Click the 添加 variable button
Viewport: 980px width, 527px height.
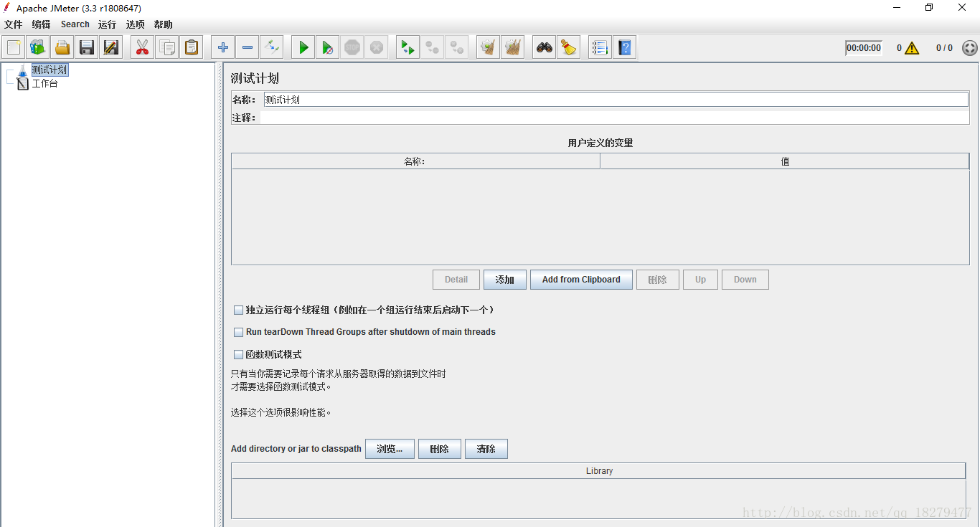click(505, 280)
